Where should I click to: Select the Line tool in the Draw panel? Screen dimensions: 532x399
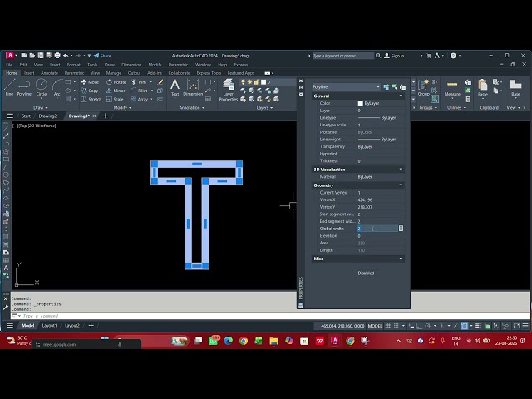(x=9, y=86)
